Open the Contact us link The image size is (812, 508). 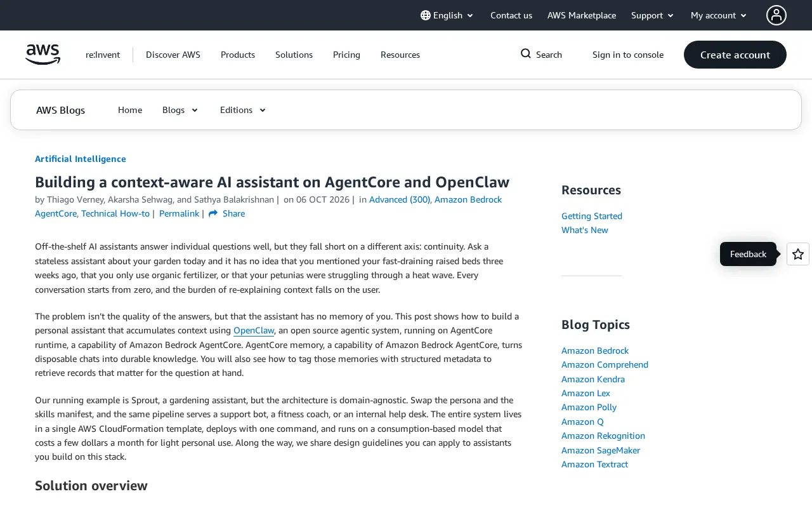coord(511,15)
